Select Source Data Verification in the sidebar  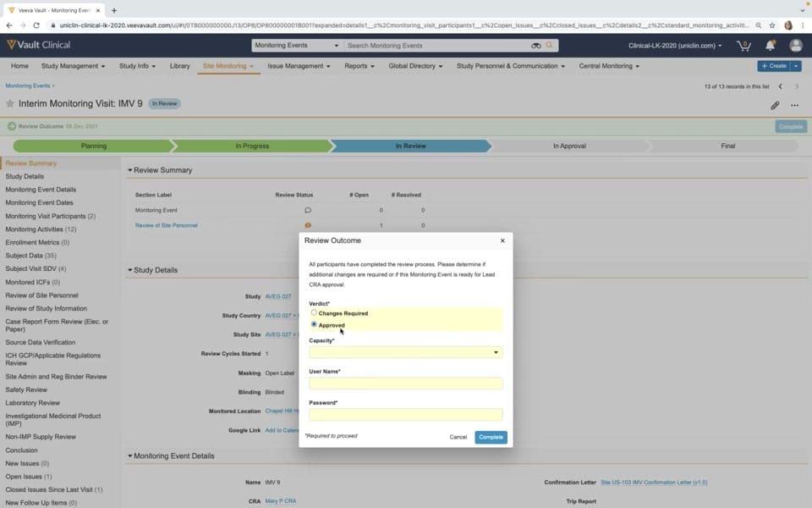tap(41, 343)
